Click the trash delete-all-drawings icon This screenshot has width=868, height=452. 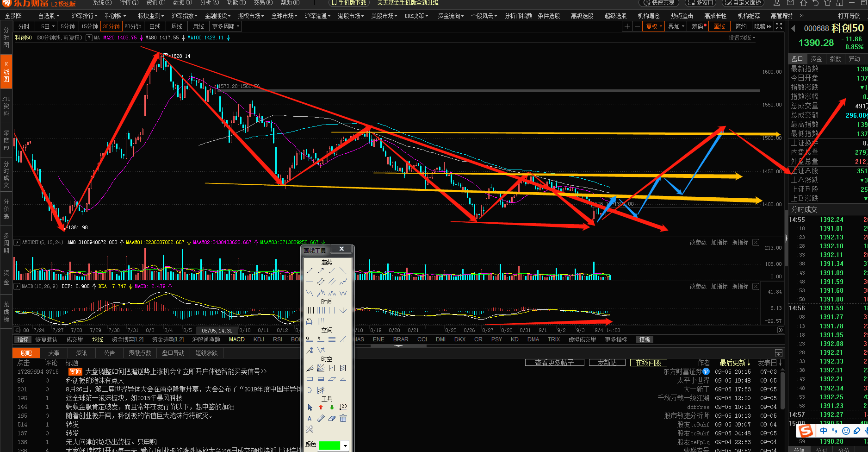[343, 418]
